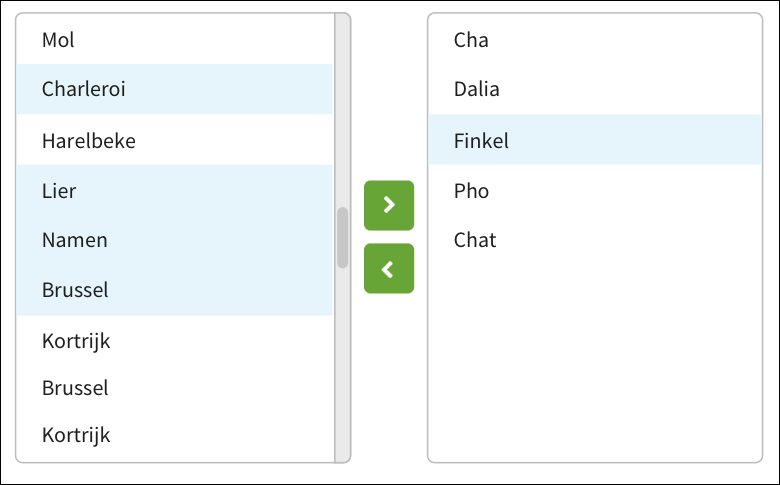Click scrollbar track above the thumb
The height and width of the screenshot is (485, 780).
point(342,110)
